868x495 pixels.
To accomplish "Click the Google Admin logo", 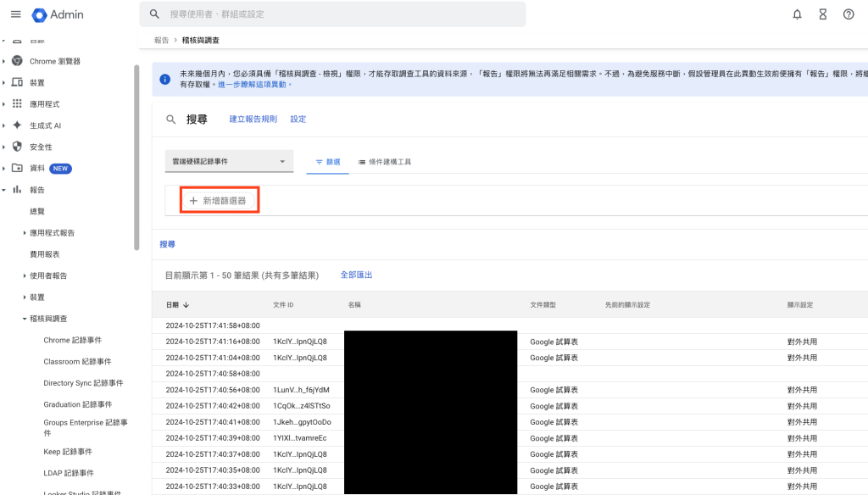I will point(58,15).
